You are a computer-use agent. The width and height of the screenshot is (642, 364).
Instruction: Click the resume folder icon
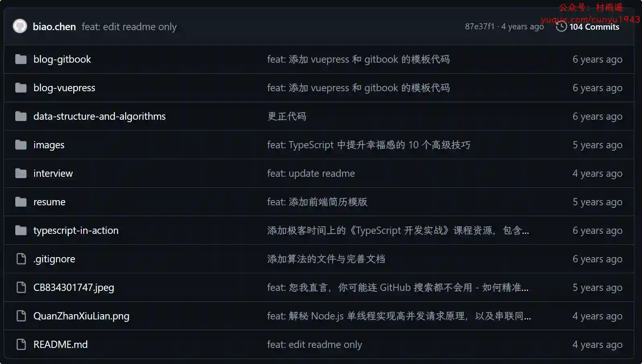21,202
